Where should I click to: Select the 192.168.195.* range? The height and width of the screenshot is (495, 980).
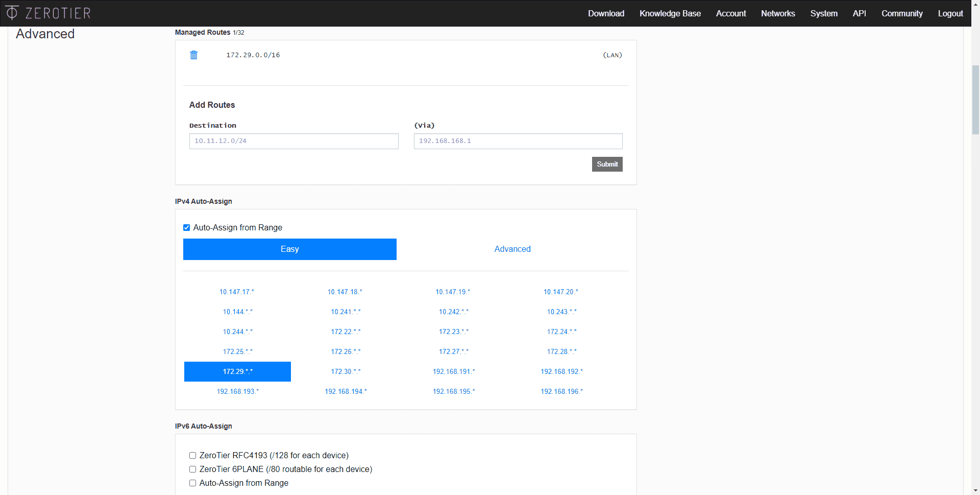click(x=454, y=392)
